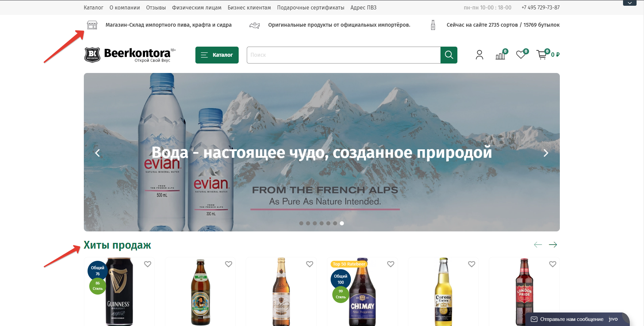The image size is (644, 326).
Task: Open the Lagerbier Hell bottle product image
Action: tap(200, 293)
